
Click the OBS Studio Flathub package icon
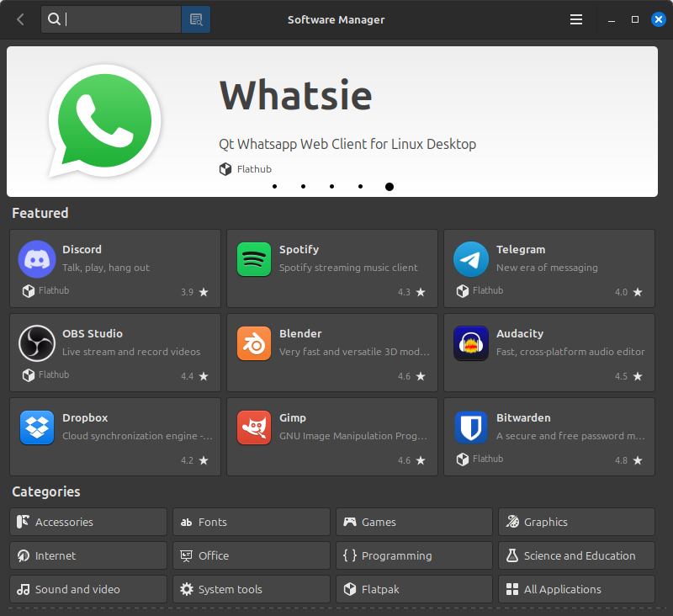click(29, 375)
